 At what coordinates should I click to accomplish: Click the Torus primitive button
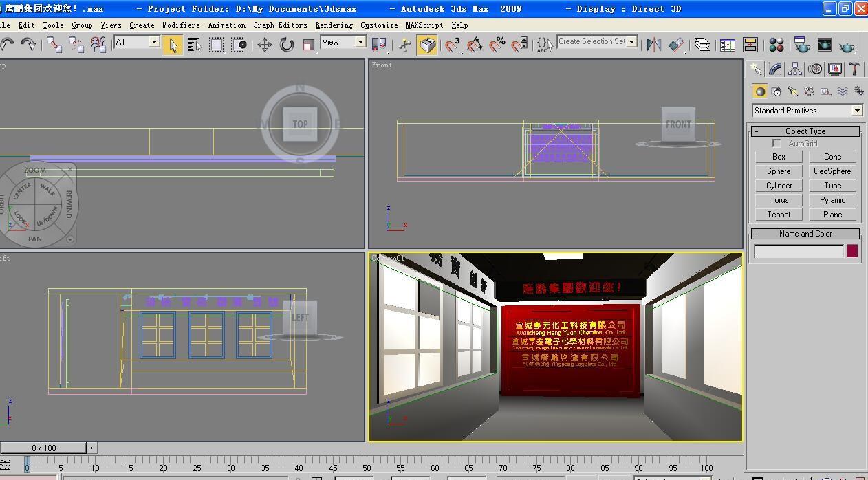point(779,200)
